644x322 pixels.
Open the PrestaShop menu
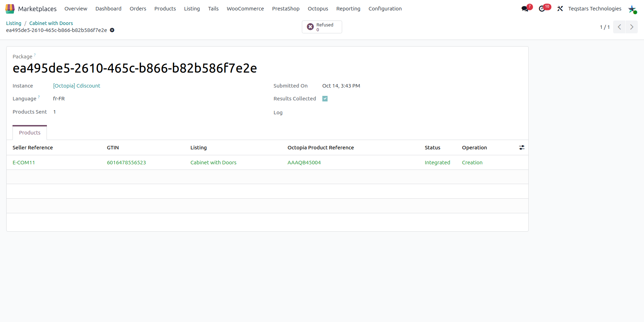pos(286,9)
